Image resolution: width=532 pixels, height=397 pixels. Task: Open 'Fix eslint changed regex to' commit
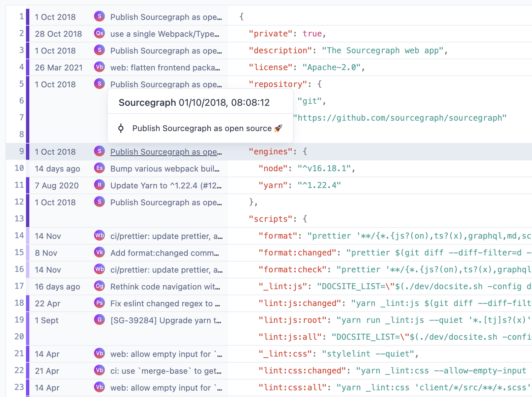[x=165, y=303]
